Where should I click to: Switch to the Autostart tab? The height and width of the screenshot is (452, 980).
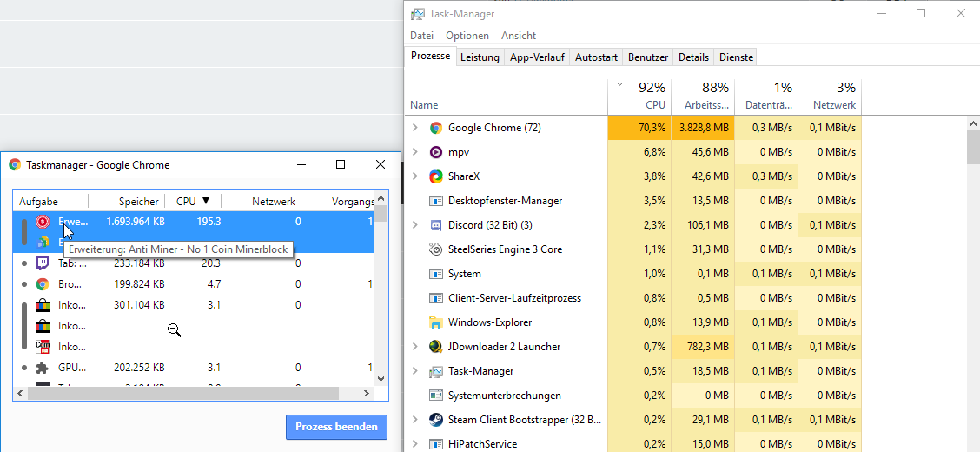point(597,56)
